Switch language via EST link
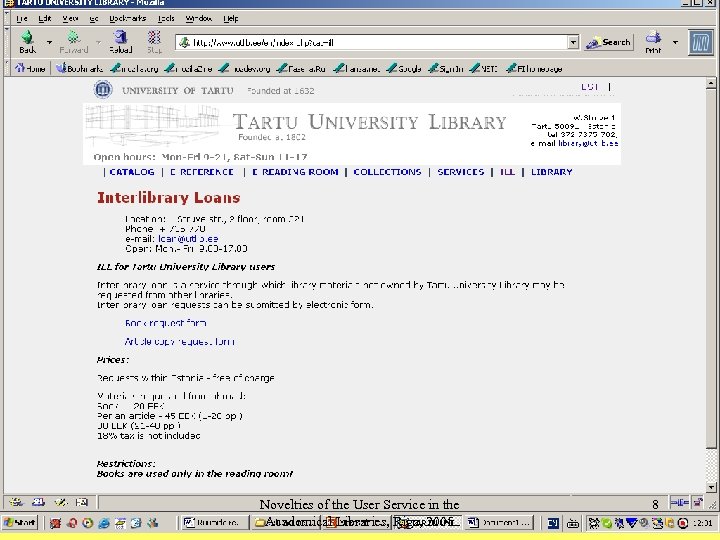720x540 pixels. click(x=590, y=87)
